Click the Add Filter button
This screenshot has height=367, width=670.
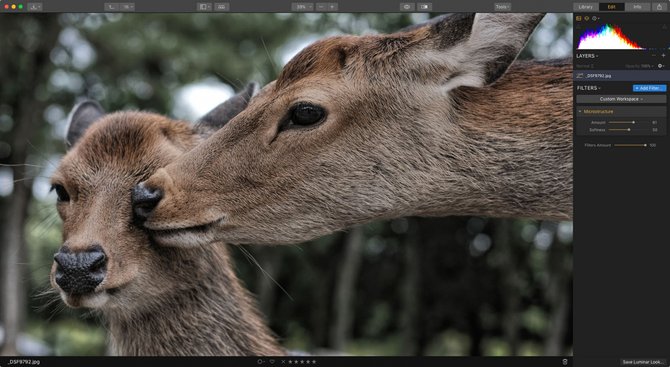pyautogui.click(x=649, y=88)
